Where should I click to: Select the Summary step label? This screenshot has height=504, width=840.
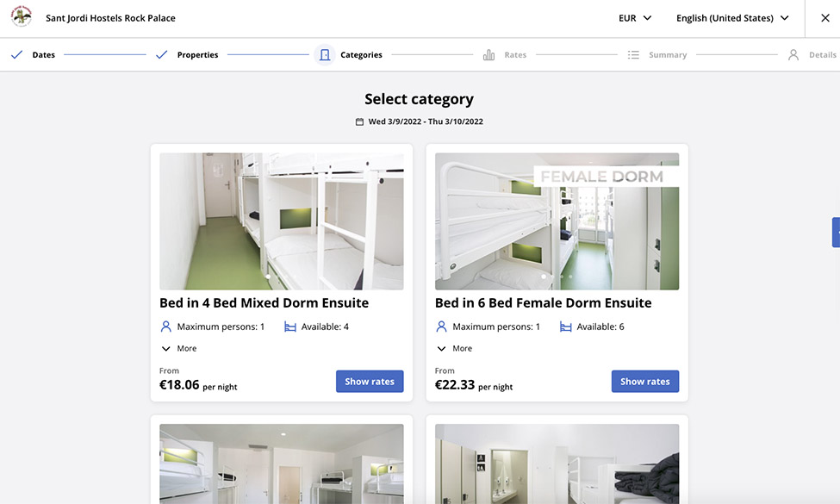point(668,54)
